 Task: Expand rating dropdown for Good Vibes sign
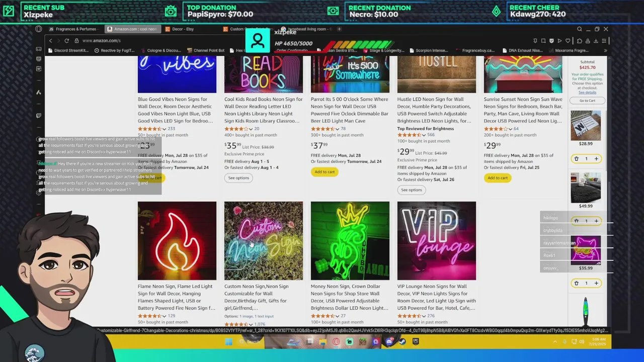tap(164, 129)
